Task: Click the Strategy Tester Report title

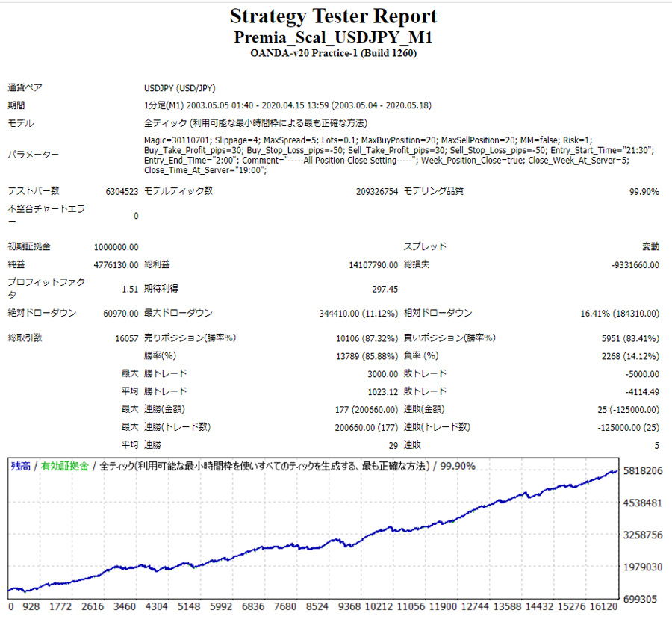Action: pyautogui.click(x=333, y=16)
